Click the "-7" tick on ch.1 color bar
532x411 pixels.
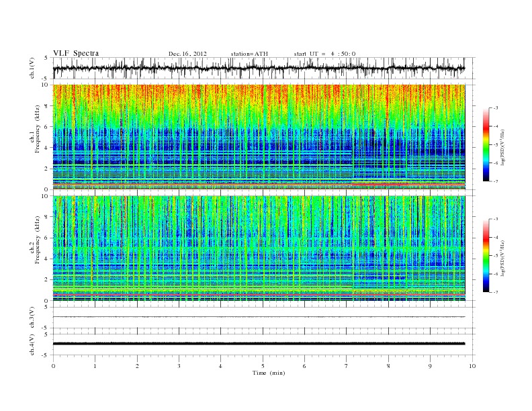tap(495, 181)
